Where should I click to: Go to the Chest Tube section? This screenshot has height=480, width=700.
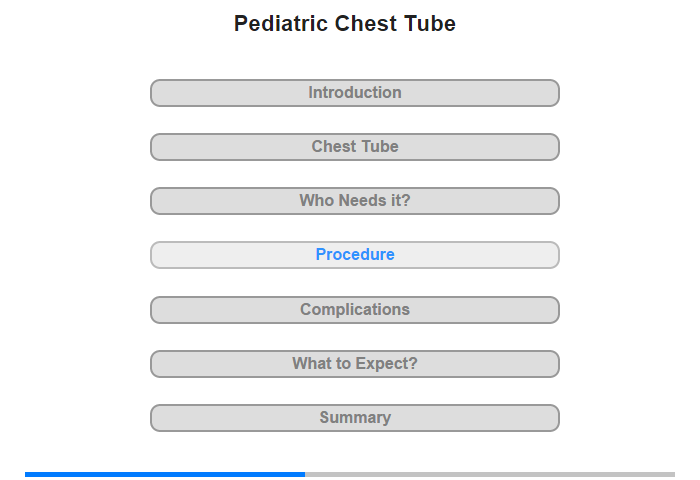pyautogui.click(x=354, y=147)
